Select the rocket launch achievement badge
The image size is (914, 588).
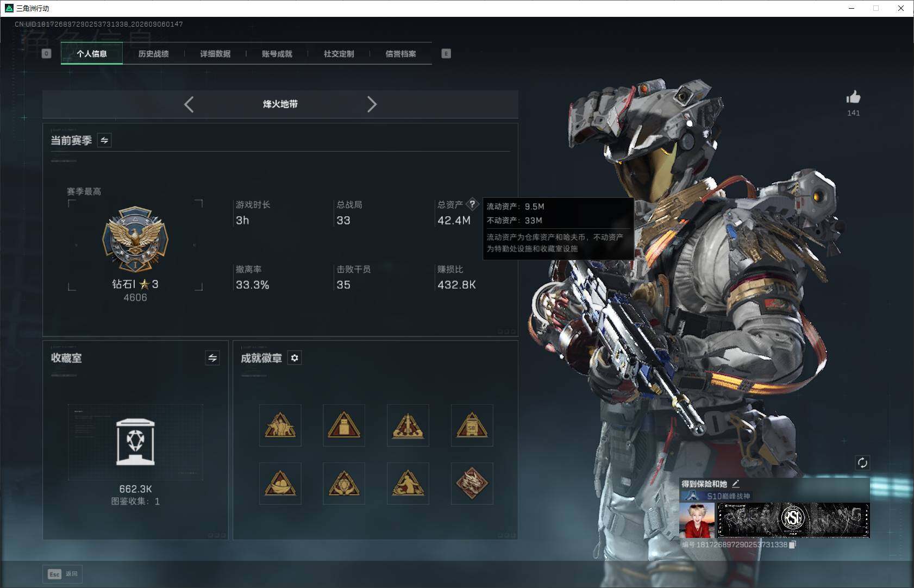coord(408,426)
